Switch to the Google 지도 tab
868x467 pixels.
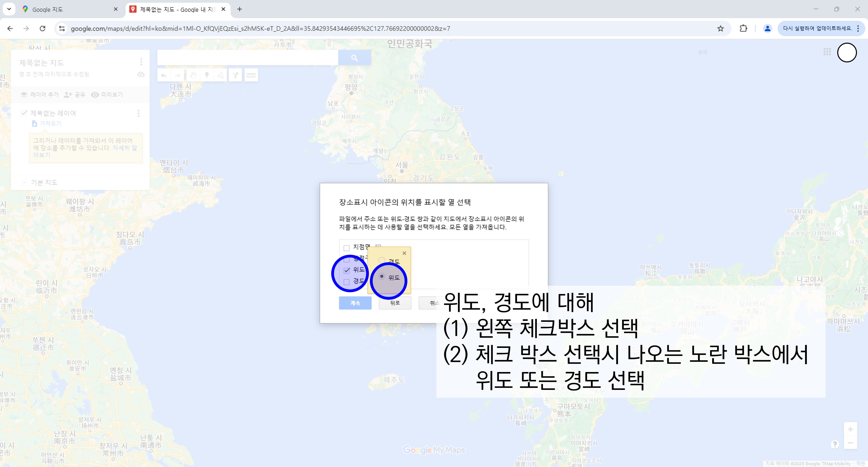pos(48,9)
